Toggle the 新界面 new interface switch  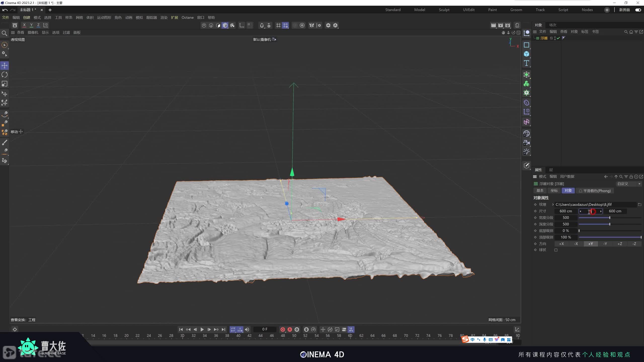click(638, 10)
